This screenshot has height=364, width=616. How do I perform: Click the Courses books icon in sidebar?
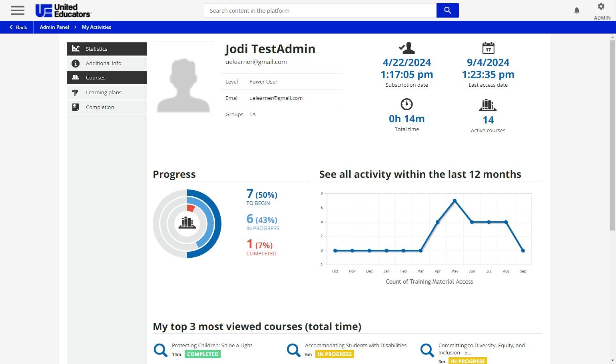point(76,78)
